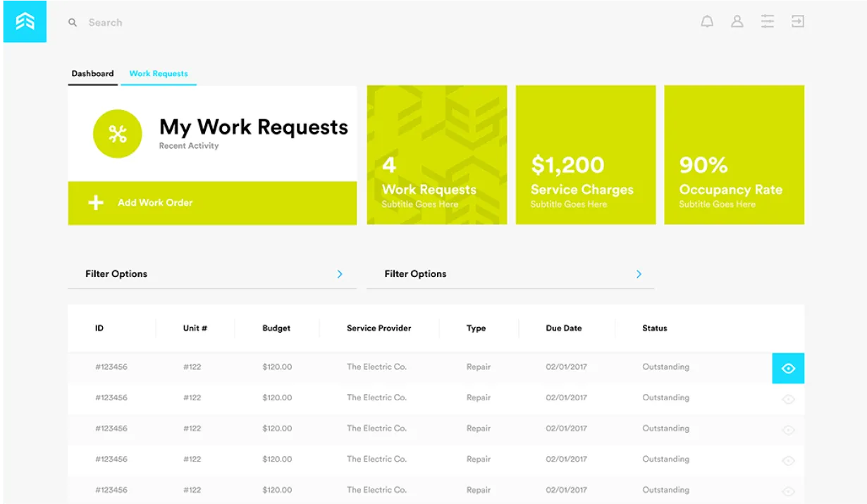Sort by the Type column header
The image size is (867, 504).
(x=476, y=328)
